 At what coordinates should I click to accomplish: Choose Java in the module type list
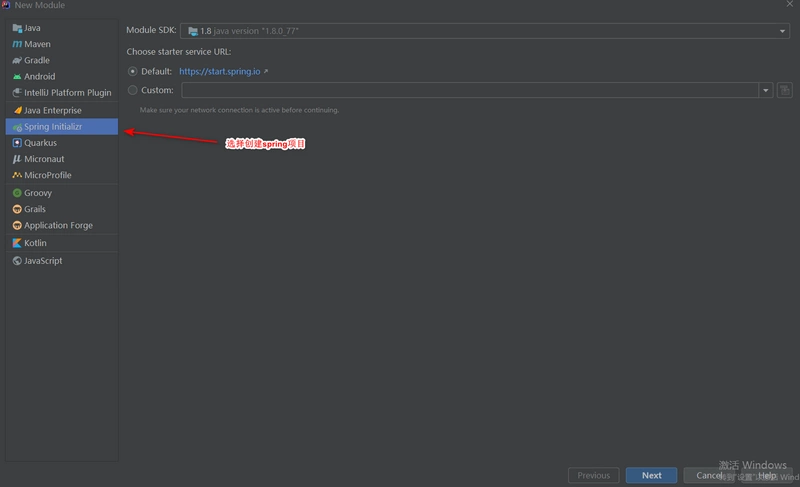tap(62, 28)
